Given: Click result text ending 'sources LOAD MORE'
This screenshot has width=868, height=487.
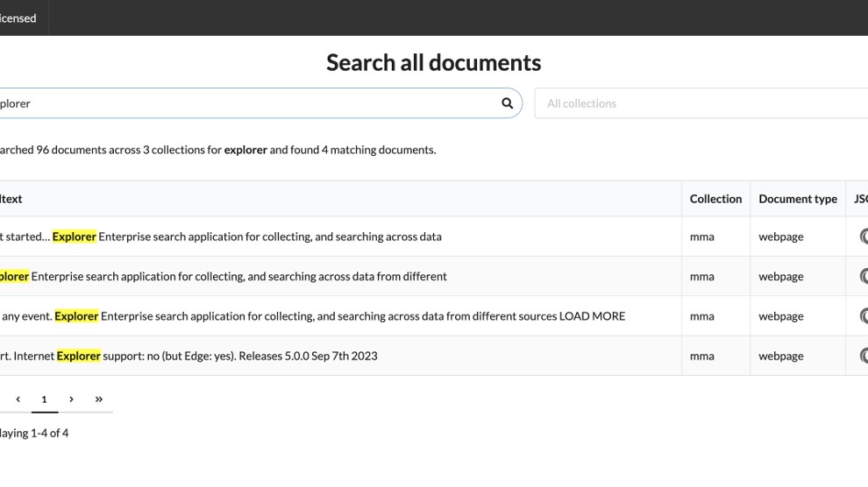Looking at the screenshot, I should pos(313,316).
